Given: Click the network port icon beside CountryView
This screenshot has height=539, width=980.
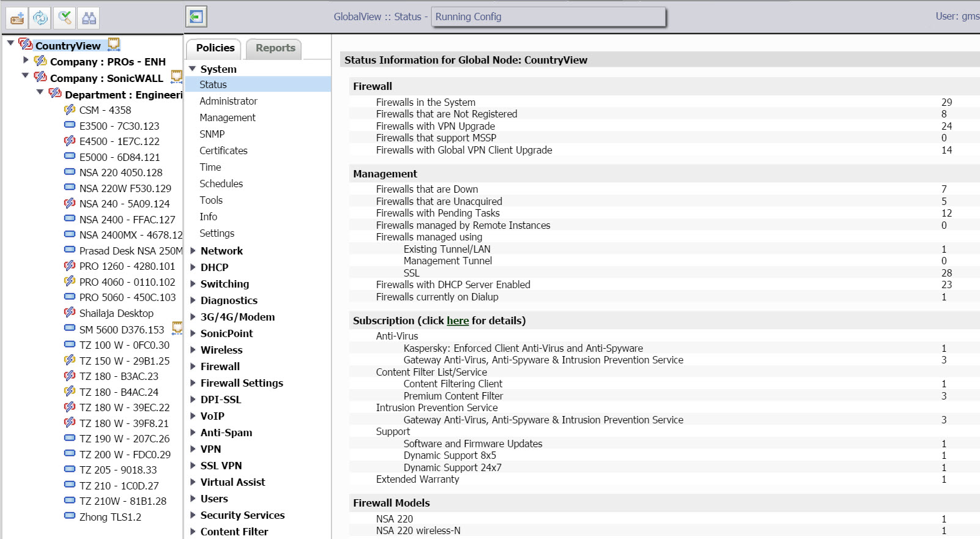Looking at the screenshot, I should (x=114, y=44).
